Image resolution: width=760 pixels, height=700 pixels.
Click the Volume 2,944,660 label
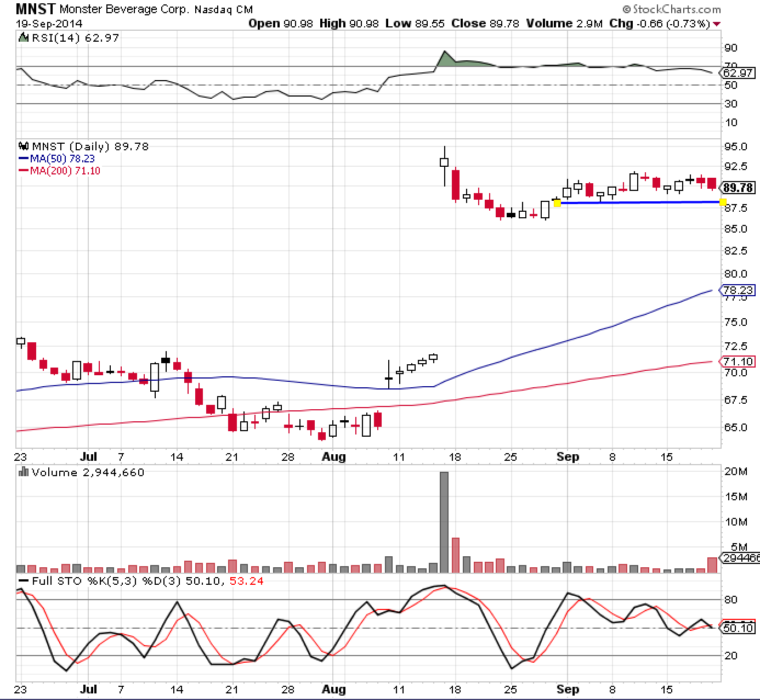click(88, 472)
